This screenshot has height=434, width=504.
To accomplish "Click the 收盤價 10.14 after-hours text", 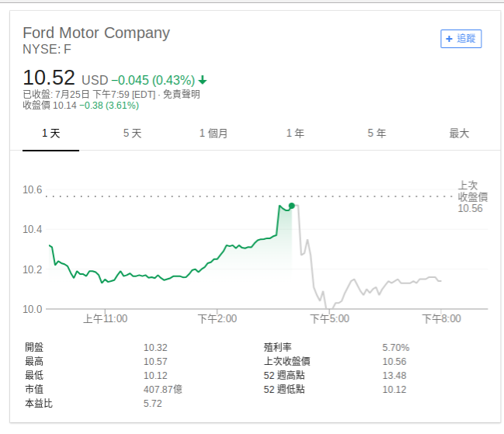I will point(50,106).
